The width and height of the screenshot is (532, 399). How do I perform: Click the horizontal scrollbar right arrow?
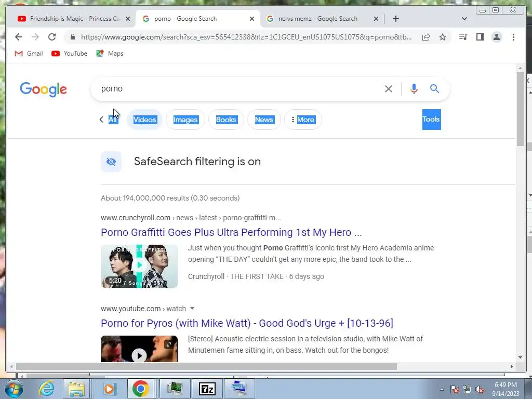[512, 366]
